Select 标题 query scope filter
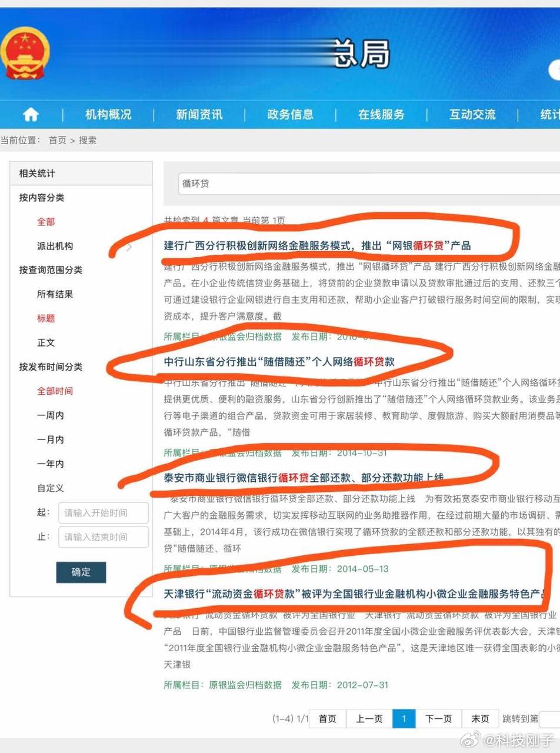 click(46, 318)
